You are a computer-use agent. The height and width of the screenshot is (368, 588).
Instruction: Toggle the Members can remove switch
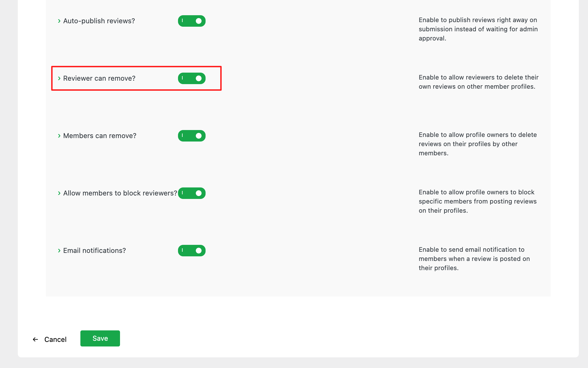[x=192, y=136]
